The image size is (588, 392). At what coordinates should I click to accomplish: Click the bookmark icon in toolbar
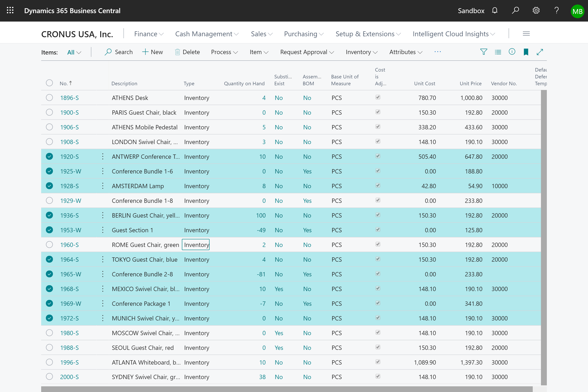[525, 52]
